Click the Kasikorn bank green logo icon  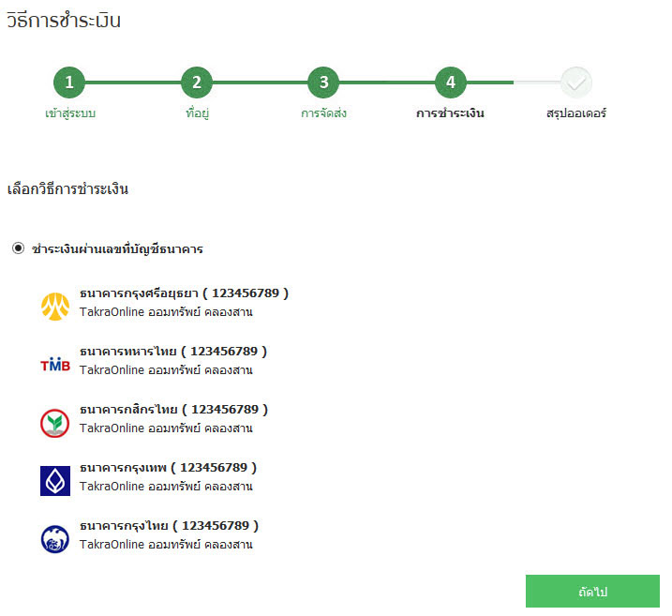click(54, 423)
